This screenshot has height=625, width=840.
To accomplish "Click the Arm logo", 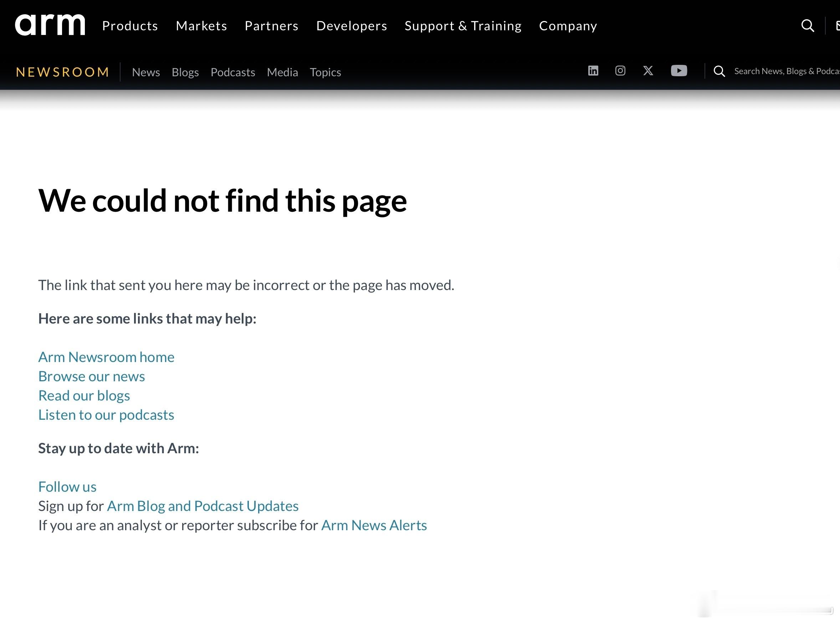I will point(50,25).
